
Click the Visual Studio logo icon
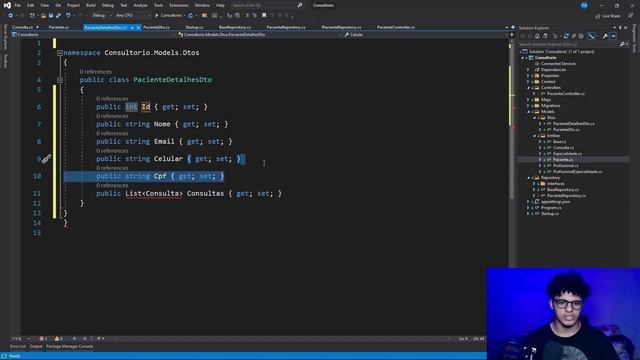tap(7, 5)
